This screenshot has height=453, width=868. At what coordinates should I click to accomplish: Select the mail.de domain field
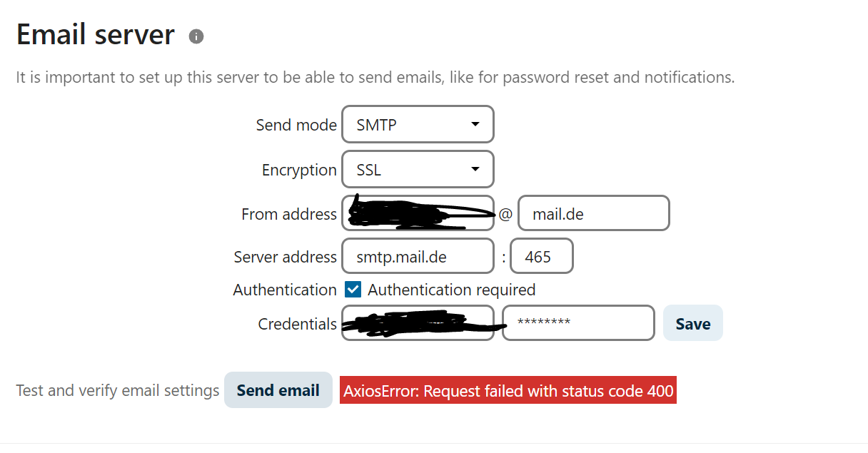[x=594, y=213]
